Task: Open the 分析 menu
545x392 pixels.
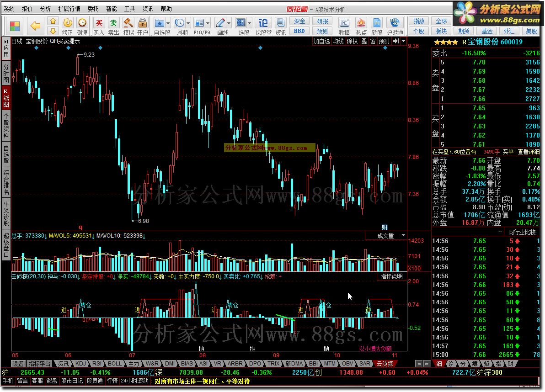Action: pos(46,9)
